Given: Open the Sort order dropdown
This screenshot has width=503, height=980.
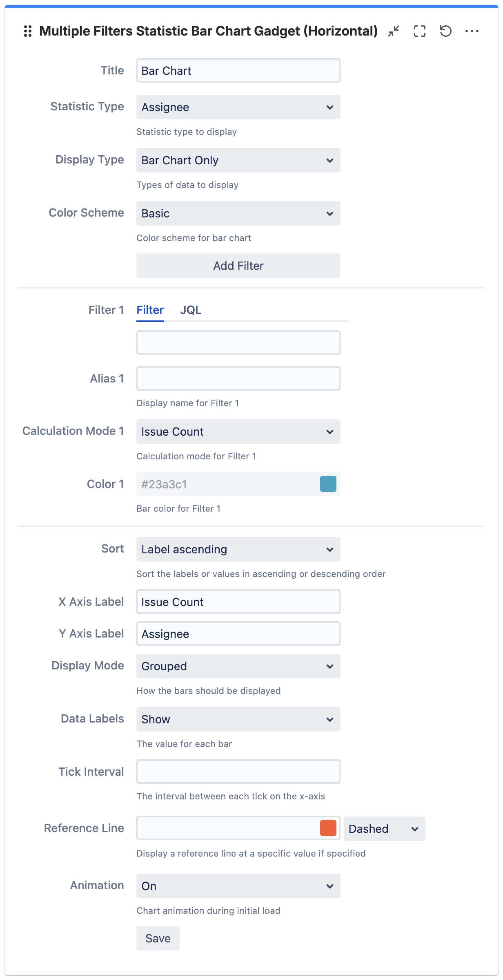Looking at the screenshot, I should (x=238, y=549).
